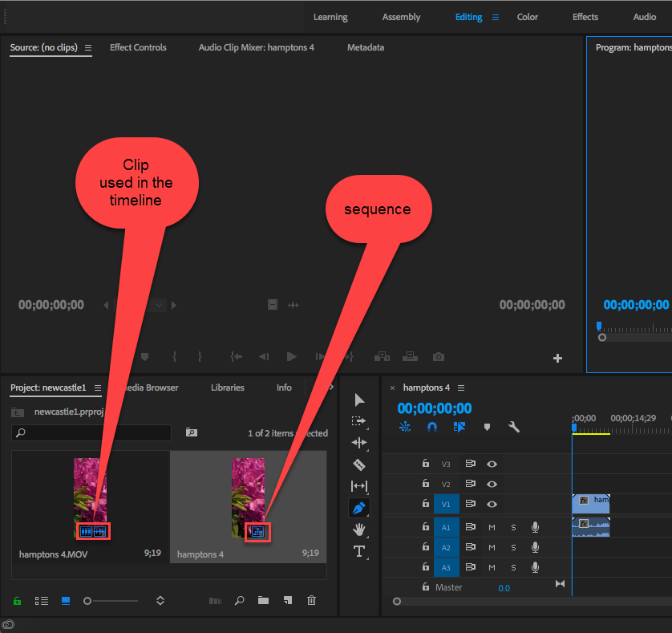672x633 pixels.
Task: Click Insert and overwrite sequences as nests toggle
Action: point(405,427)
